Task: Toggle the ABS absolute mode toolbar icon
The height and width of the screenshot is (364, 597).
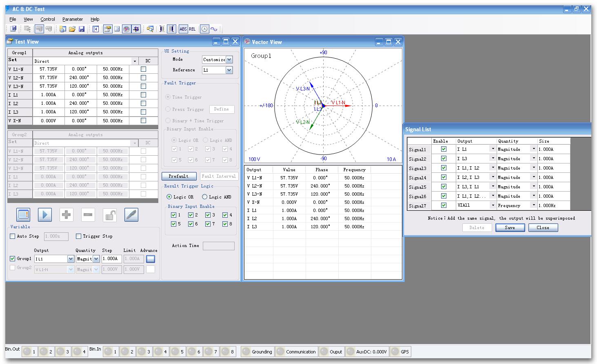Action: coord(183,29)
